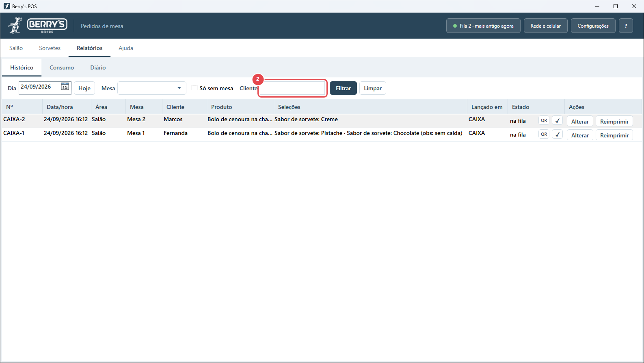Click Alterar for order CAIXA-2
This screenshot has height=363, width=644.
point(580,122)
